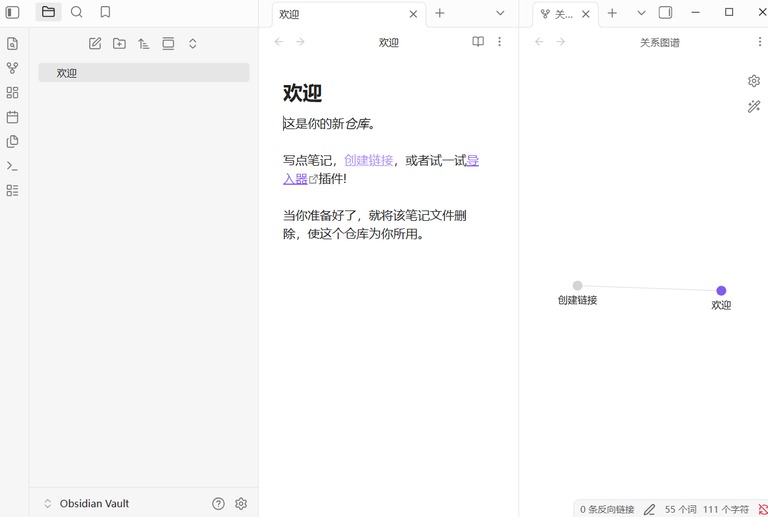
Task: Open help question mark icon
Action: [218, 503]
